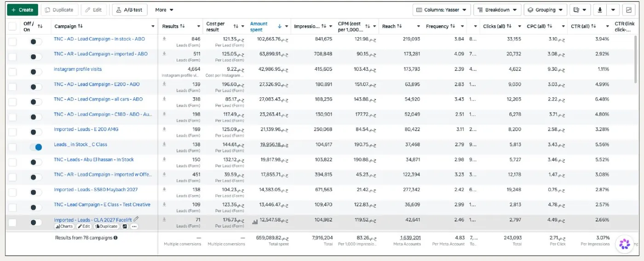
Task: Click the Duplicate toolbar button
Action: coord(59,10)
